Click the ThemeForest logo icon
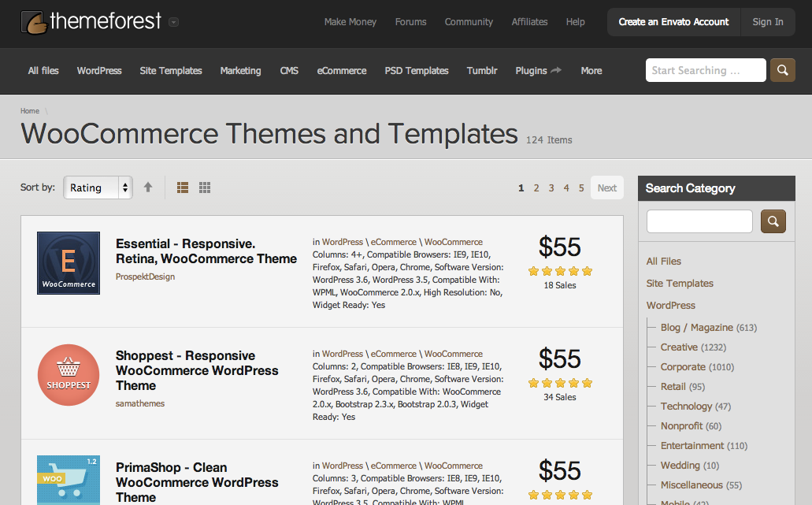 point(34,22)
